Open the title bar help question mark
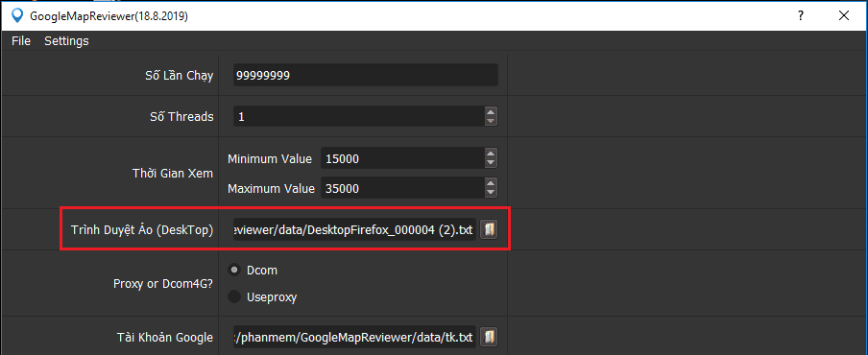This screenshot has width=868, height=355. [x=801, y=16]
